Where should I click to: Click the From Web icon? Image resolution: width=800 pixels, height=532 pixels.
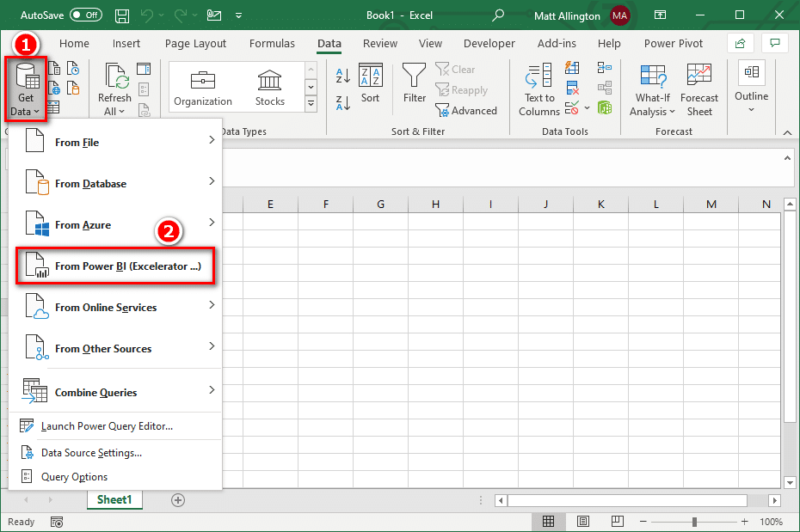point(54,89)
